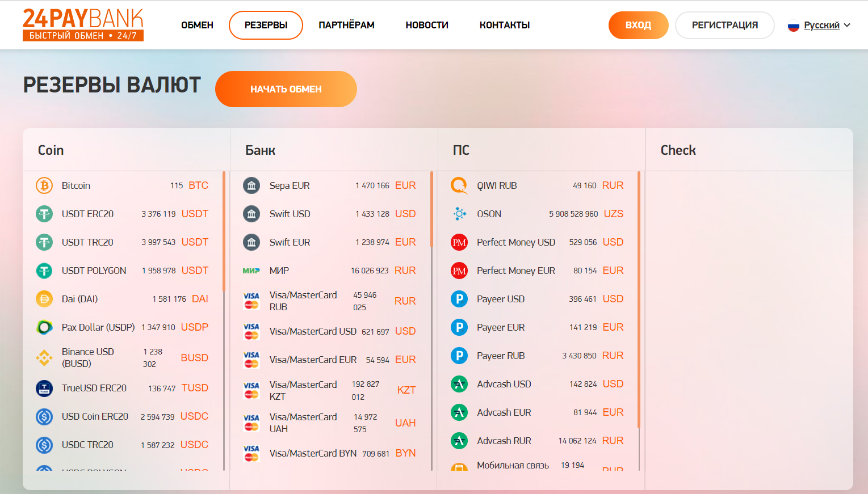This screenshot has width=868, height=494.
Task: Click the Russian flag icon
Action: [794, 26]
